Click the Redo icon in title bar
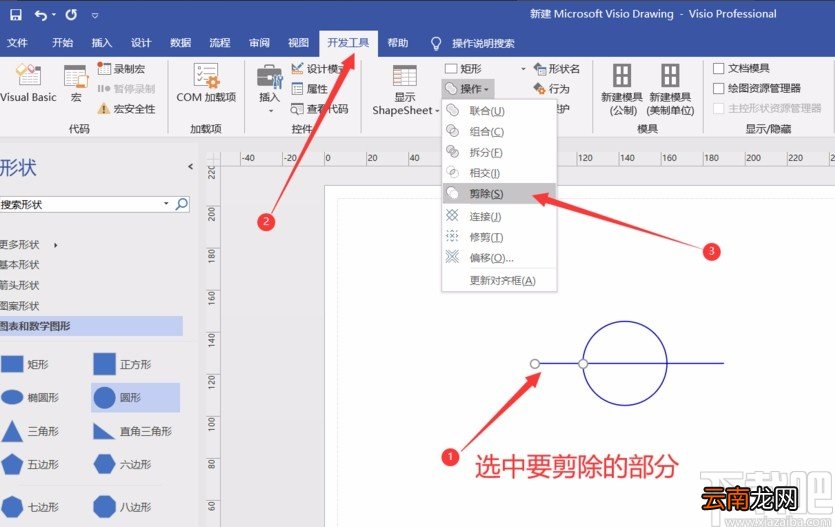This screenshot has height=527, width=835. 71,14
